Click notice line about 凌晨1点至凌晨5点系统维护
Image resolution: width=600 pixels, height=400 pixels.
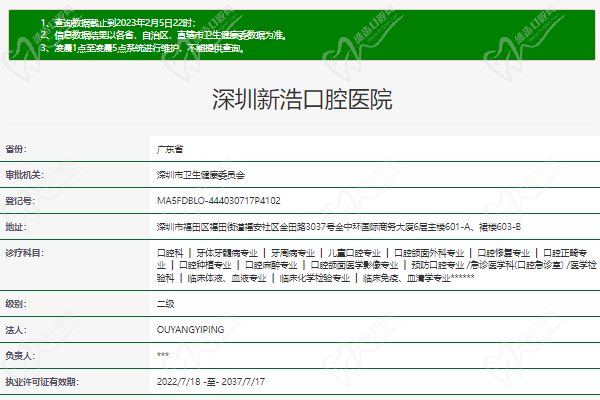pyautogui.click(x=142, y=48)
